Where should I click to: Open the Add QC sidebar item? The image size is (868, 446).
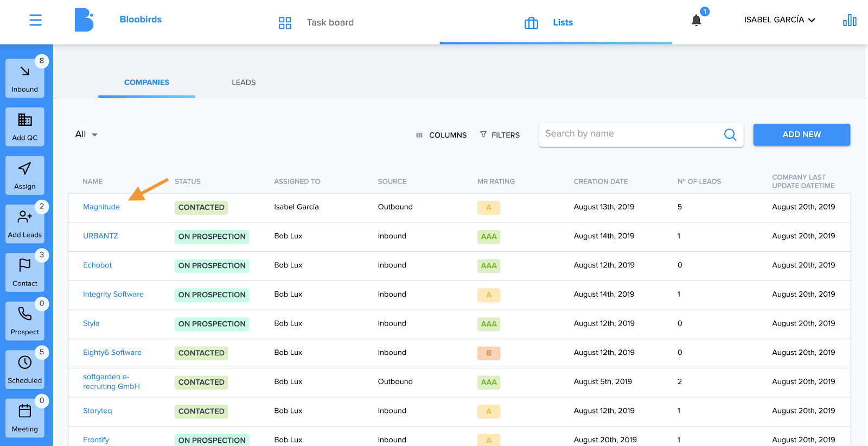(x=25, y=126)
